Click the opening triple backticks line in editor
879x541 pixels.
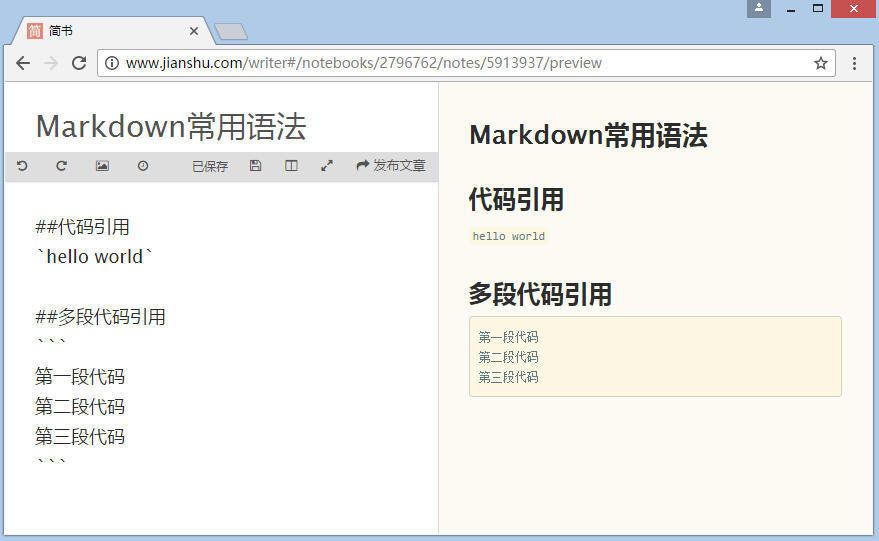click(51, 343)
